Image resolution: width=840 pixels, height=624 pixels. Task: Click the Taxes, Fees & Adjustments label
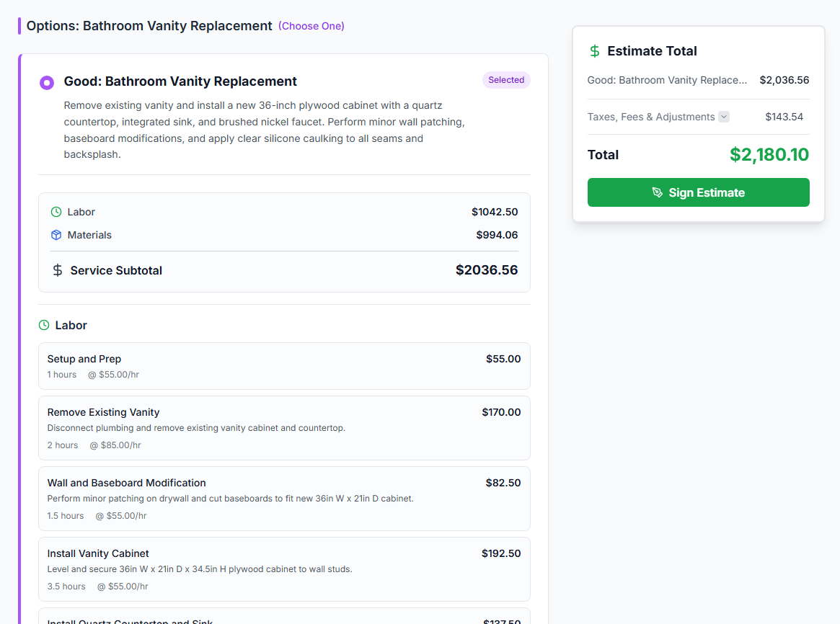(651, 117)
